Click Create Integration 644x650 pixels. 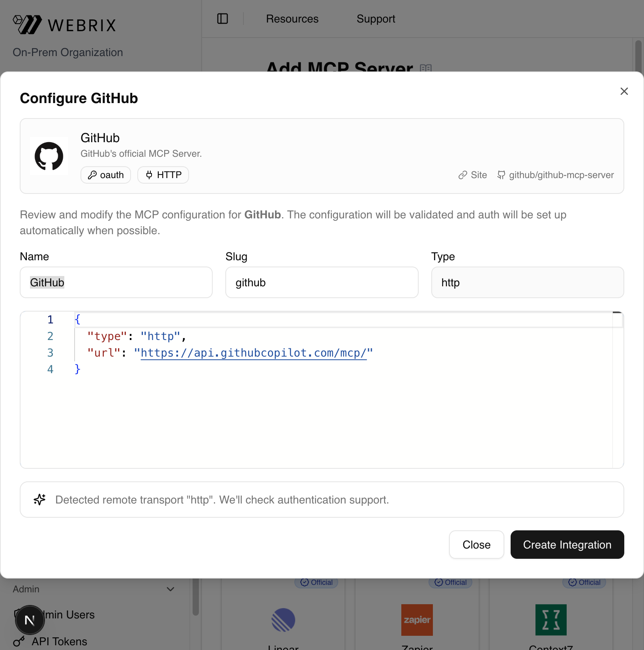pos(567,545)
